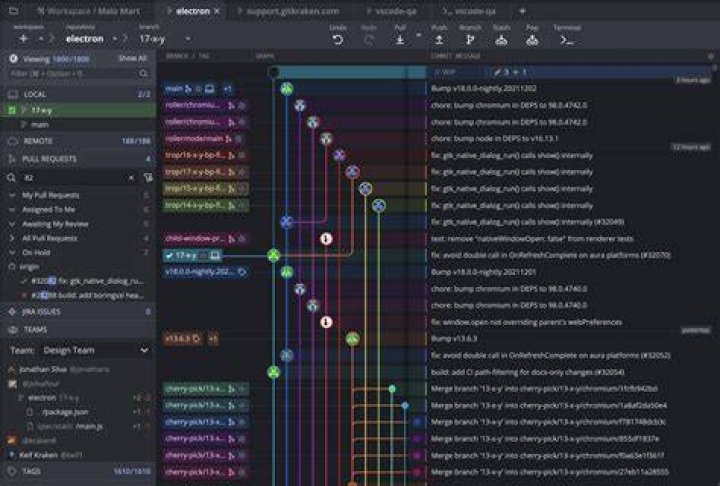Image resolution: width=720 pixels, height=486 pixels.
Task: Open pull request build: add boringssl hea...
Action: click(87, 295)
